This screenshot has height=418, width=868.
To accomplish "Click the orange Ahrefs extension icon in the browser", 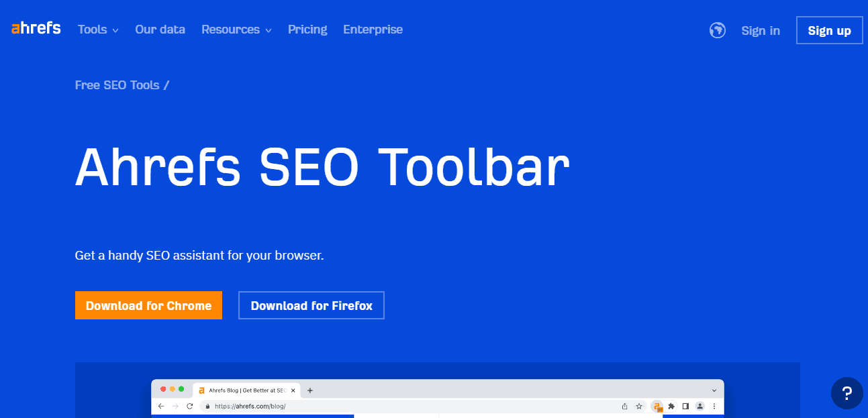I will point(657,406).
